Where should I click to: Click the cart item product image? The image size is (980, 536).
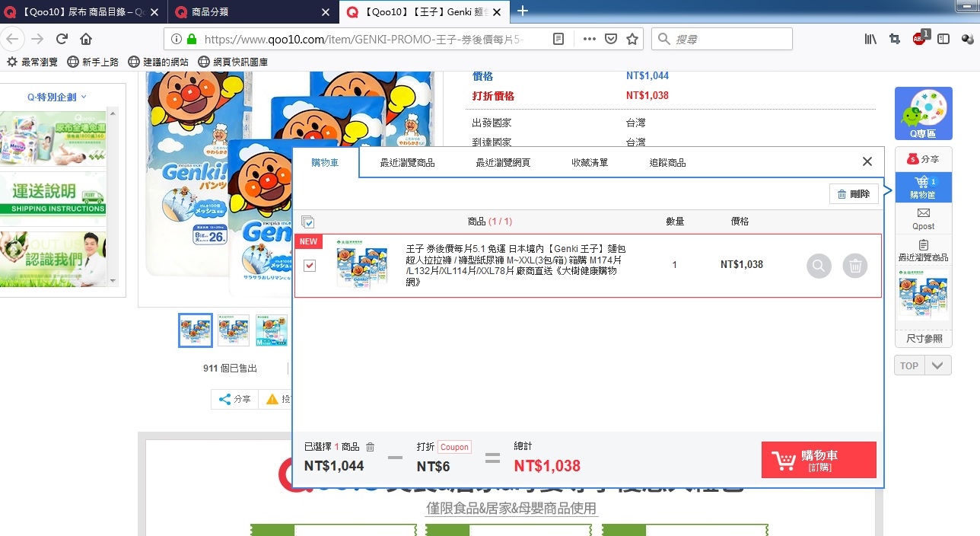point(362,265)
